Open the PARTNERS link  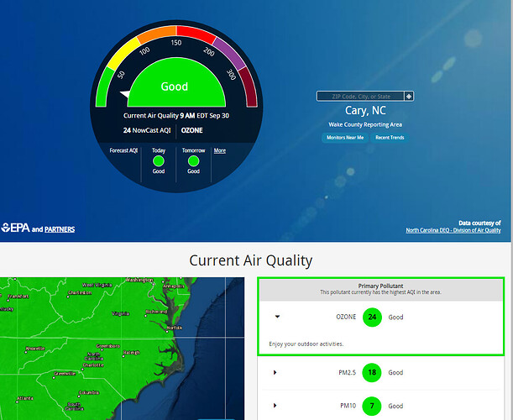pos(60,229)
